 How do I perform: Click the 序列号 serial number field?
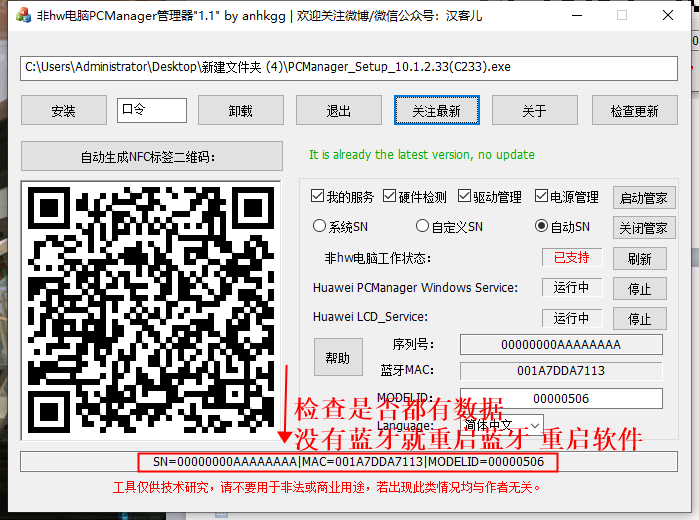coord(561,345)
